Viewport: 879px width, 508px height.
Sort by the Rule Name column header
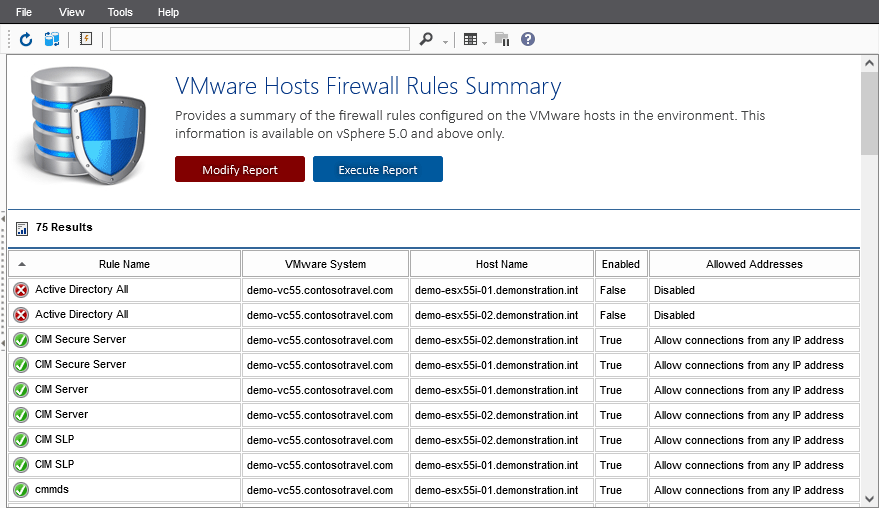124,264
